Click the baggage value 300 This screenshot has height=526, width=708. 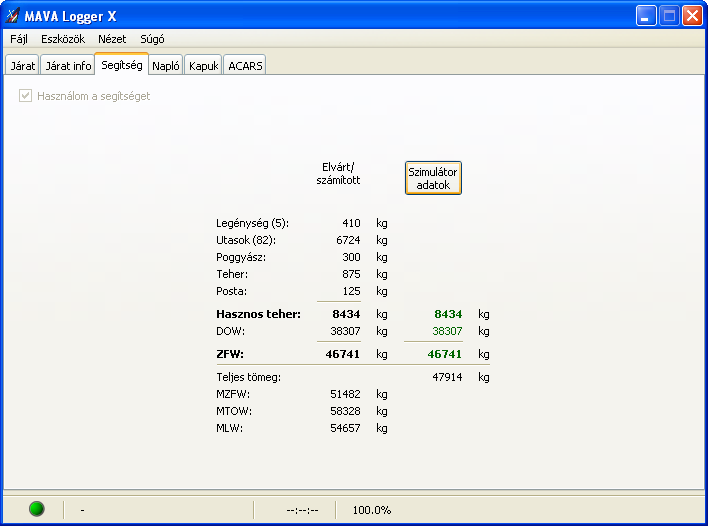click(x=351, y=257)
